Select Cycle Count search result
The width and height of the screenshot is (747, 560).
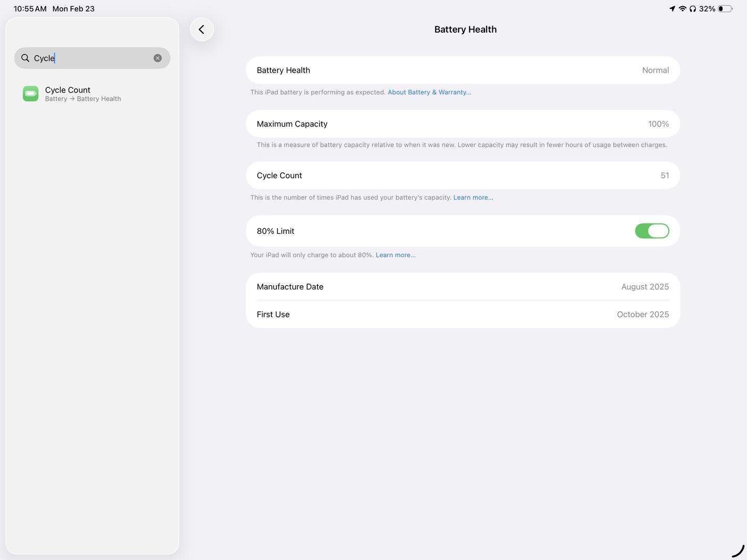click(x=83, y=94)
